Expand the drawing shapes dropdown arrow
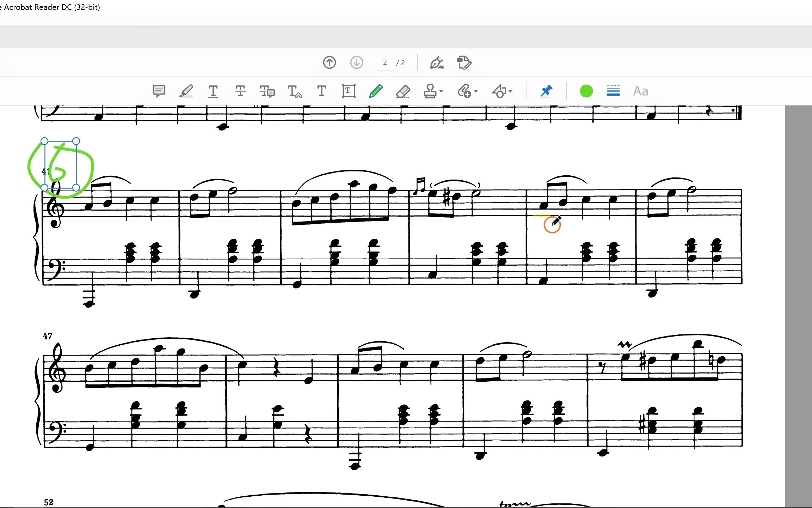 510,91
